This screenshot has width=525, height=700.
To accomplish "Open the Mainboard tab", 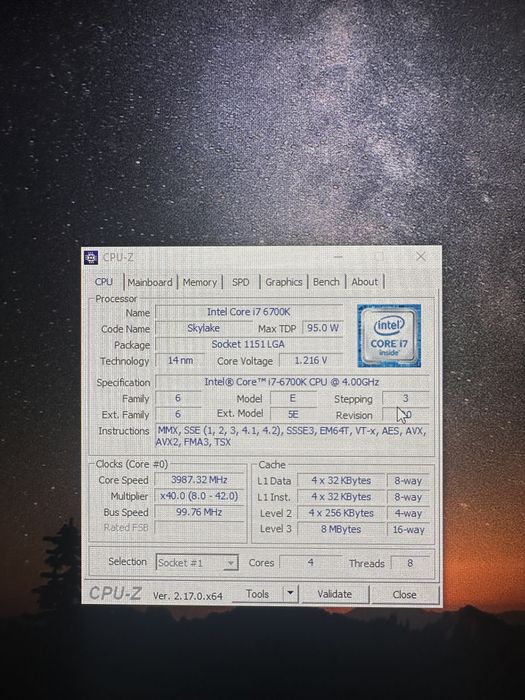I will pos(150,282).
